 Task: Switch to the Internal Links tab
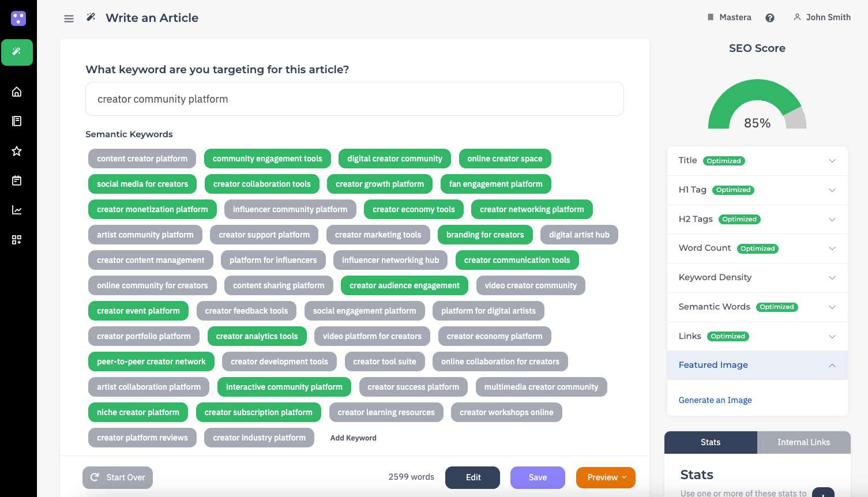pyautogui.click(x=803, y=442)
